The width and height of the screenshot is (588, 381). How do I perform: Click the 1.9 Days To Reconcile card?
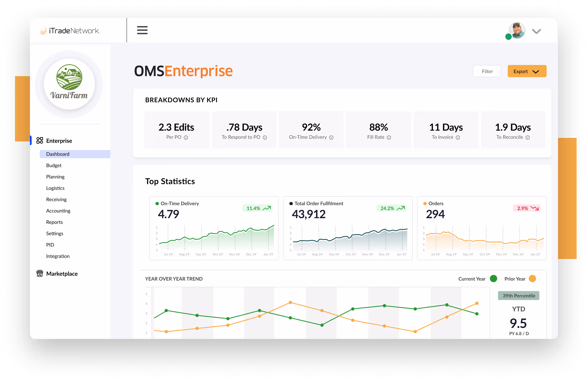(513, 130)
